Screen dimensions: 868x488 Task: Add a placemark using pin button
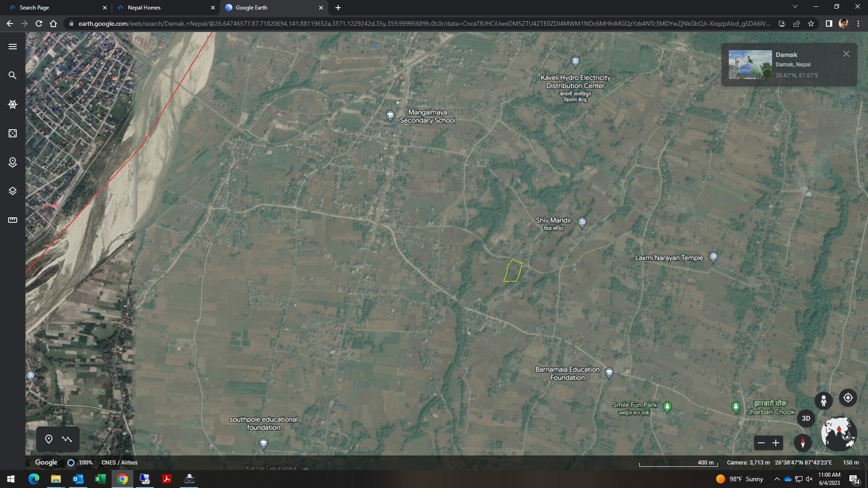(49, 439)
